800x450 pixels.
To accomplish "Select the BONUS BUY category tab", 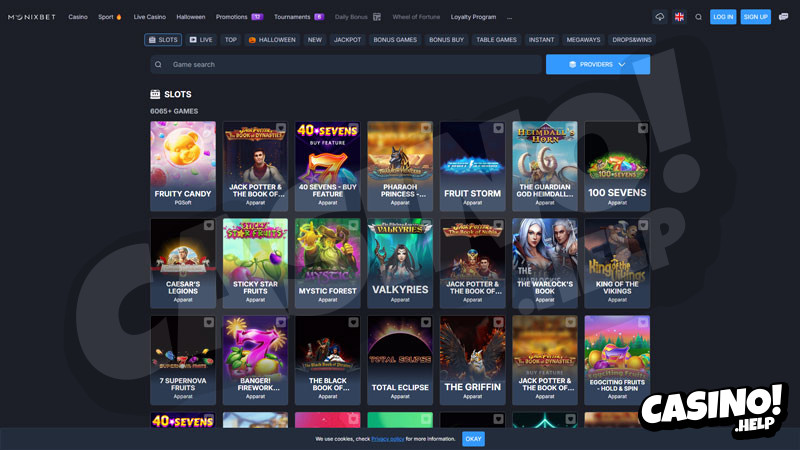I will [x=446, y=40].
